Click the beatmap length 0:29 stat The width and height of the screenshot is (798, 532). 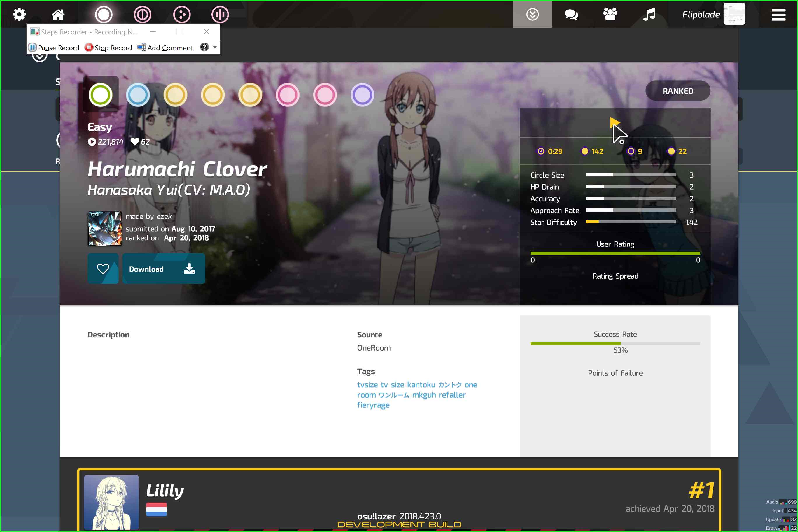549,151
